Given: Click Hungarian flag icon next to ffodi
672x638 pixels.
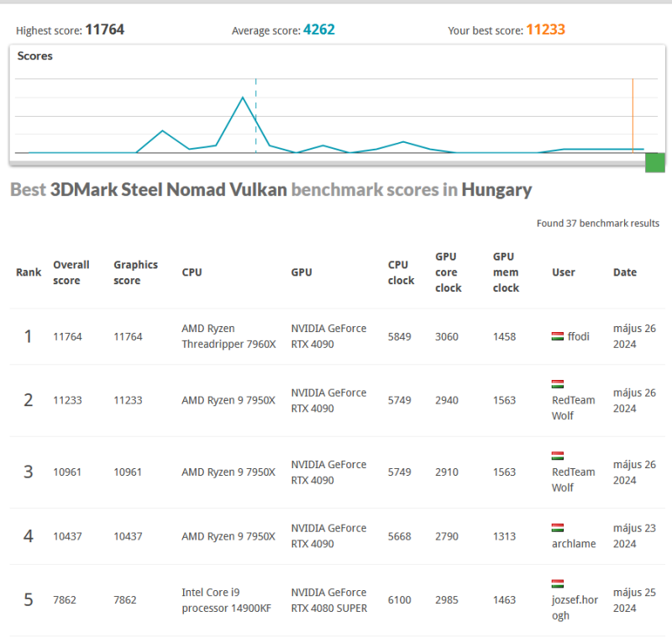Looking at the screenshot, I should click(x=557, y=336).
